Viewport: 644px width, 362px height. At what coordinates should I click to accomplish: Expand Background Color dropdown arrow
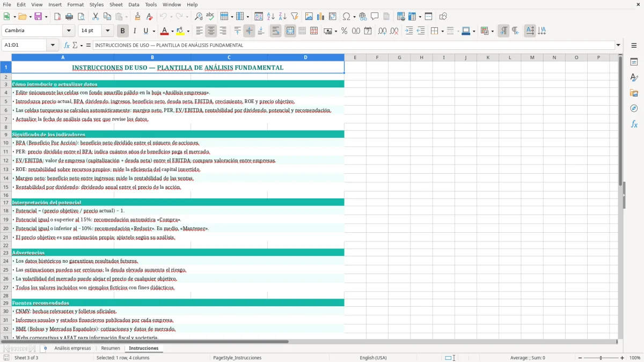coord(188,31)
